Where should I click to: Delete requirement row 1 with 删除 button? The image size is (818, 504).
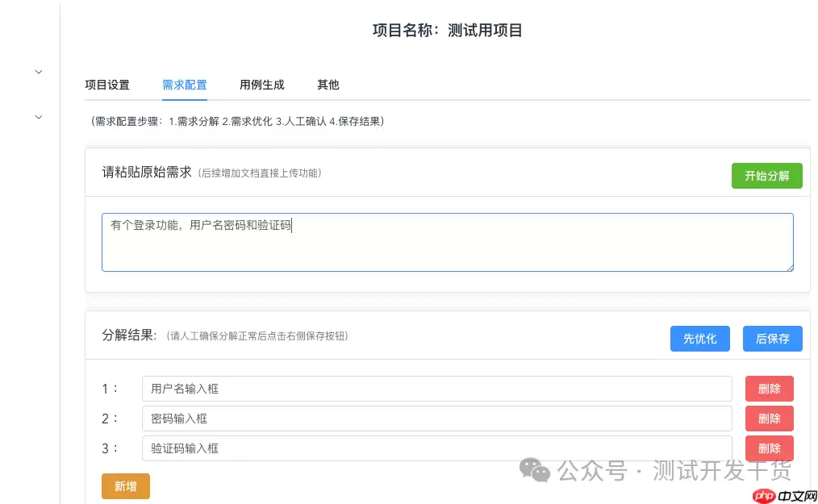[768, 388]
